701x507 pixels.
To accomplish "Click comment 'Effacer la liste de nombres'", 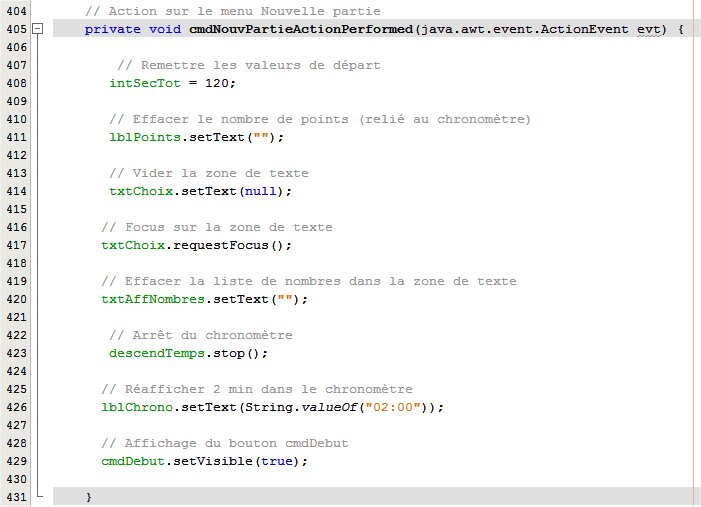I will (221, 281).
